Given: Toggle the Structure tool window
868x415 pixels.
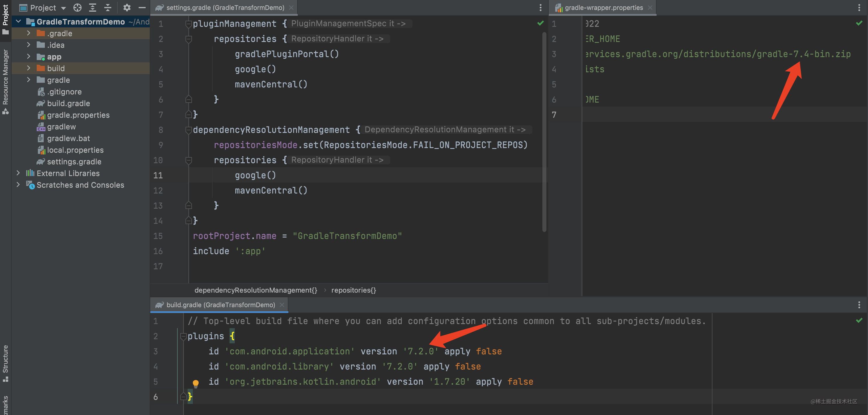Looking at the screenshot, I should pyautogui.click(x=6, y=363).
